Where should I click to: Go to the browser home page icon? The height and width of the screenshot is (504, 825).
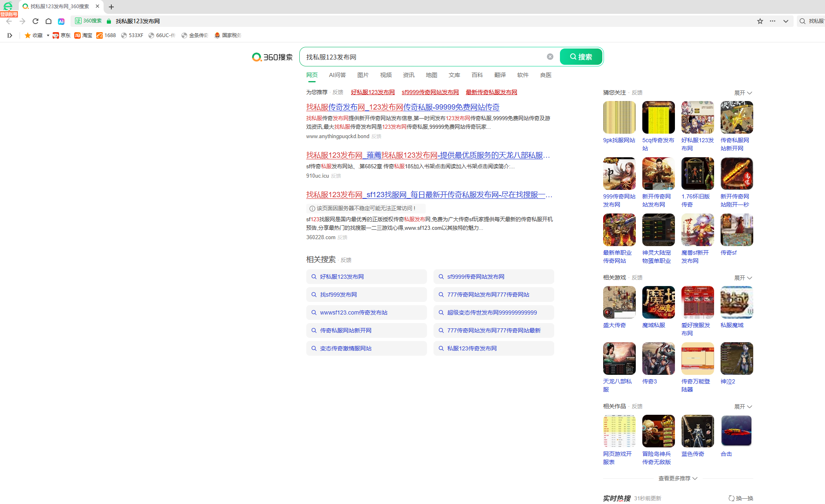49,21
